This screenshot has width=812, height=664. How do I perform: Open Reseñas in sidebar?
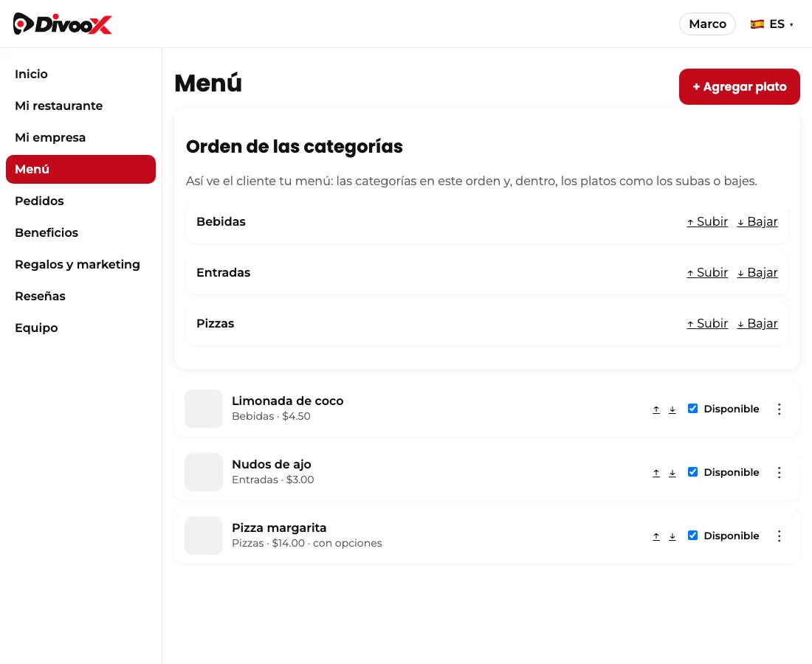[80, 296]
